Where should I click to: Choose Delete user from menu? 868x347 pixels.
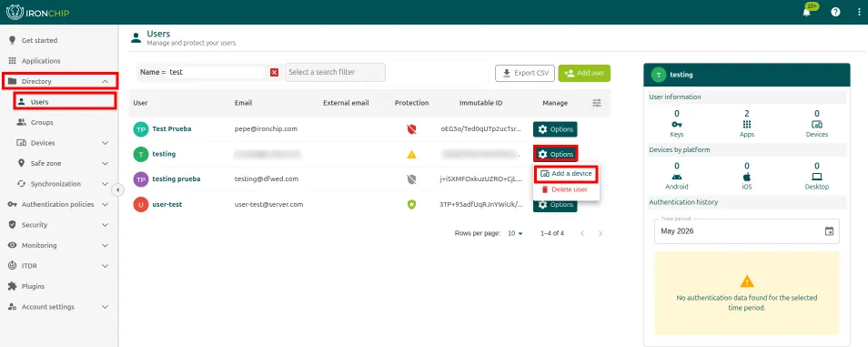[566, 189]
